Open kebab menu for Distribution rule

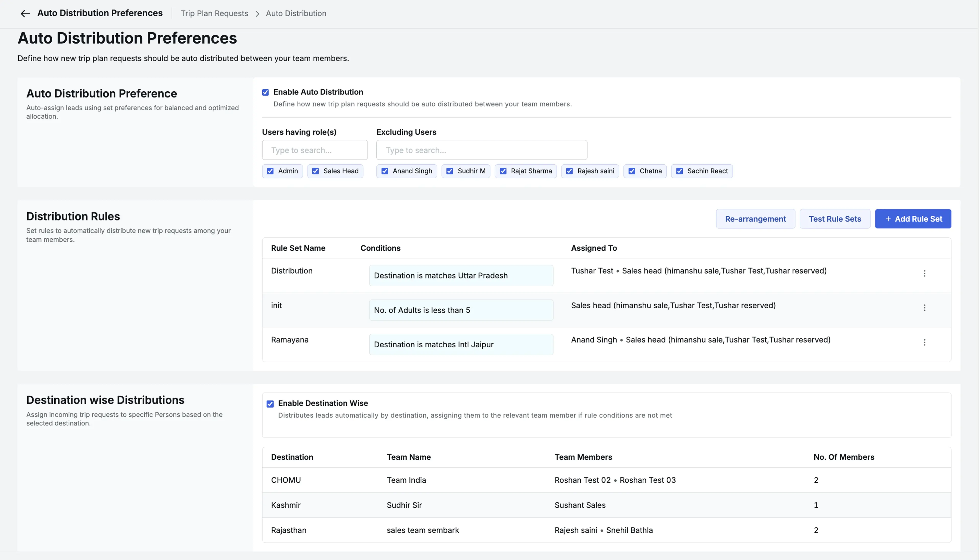pos(924,273)
